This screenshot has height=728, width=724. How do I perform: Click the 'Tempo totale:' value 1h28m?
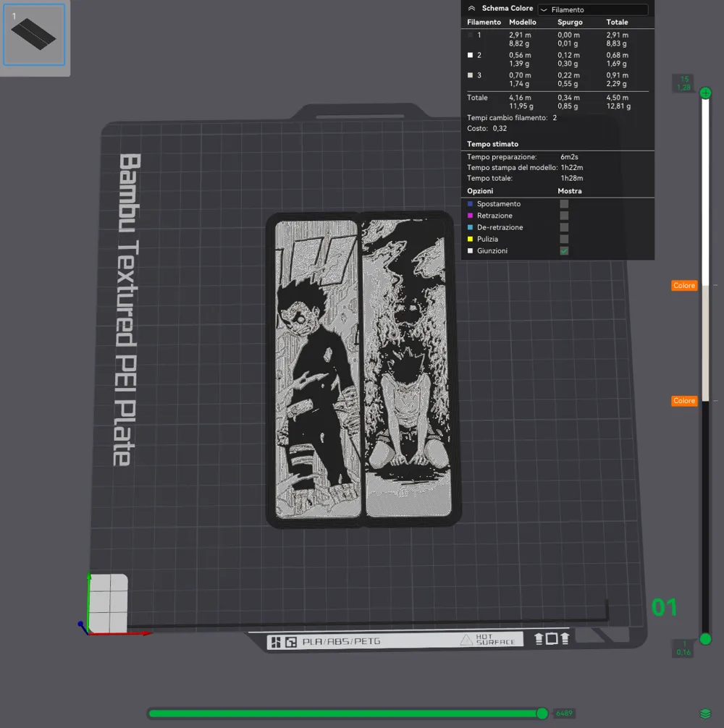[572, 178]
